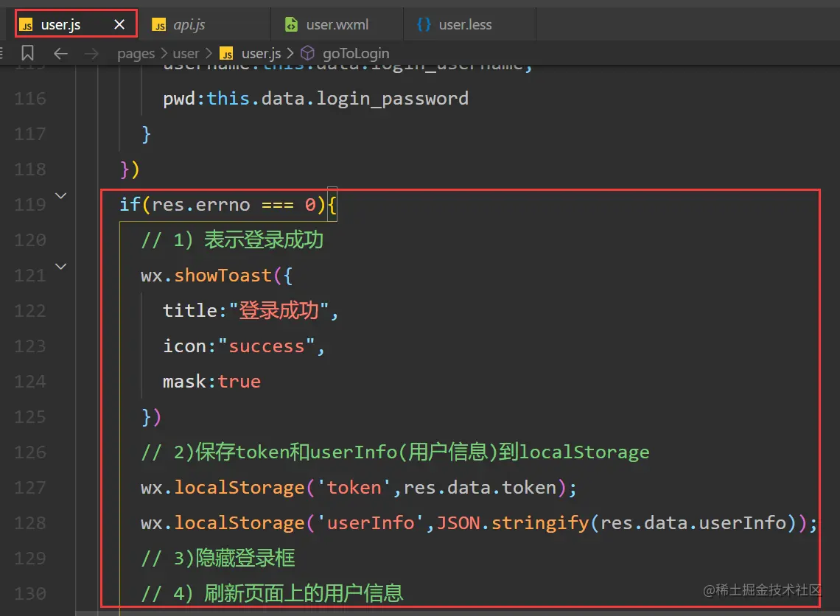Click line number 117 in gutter
This screenshot has height=616, width=840.
click(x=30, y=134)
